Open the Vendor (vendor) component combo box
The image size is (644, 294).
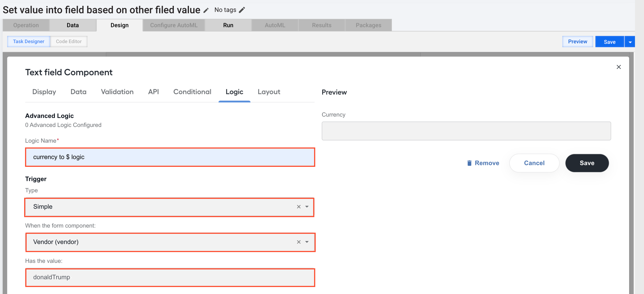pos(170,242)
